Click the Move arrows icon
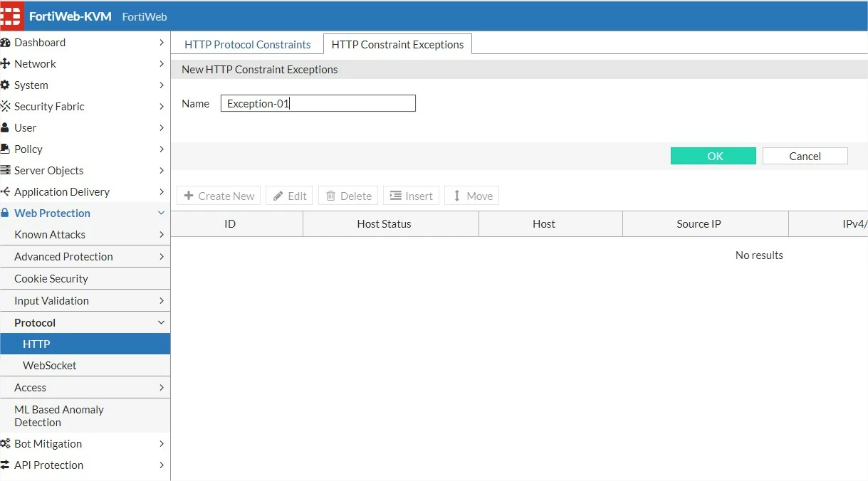The height and width of the screenshot is (481, 868). pos(457,196)
